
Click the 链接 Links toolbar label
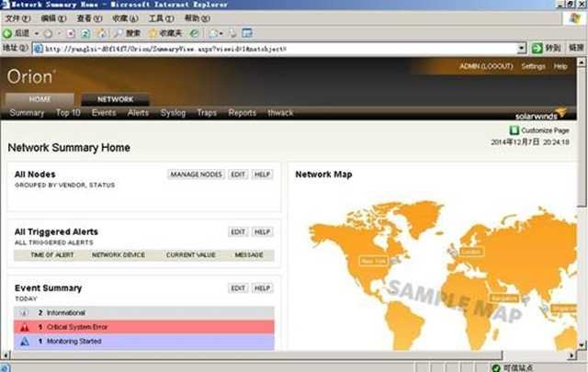pos(576,48)
